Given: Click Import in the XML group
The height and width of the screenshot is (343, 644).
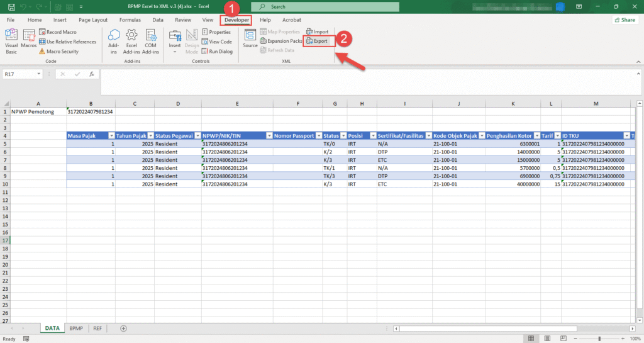Looking at the screenshot, I should (x=318, y=31).
